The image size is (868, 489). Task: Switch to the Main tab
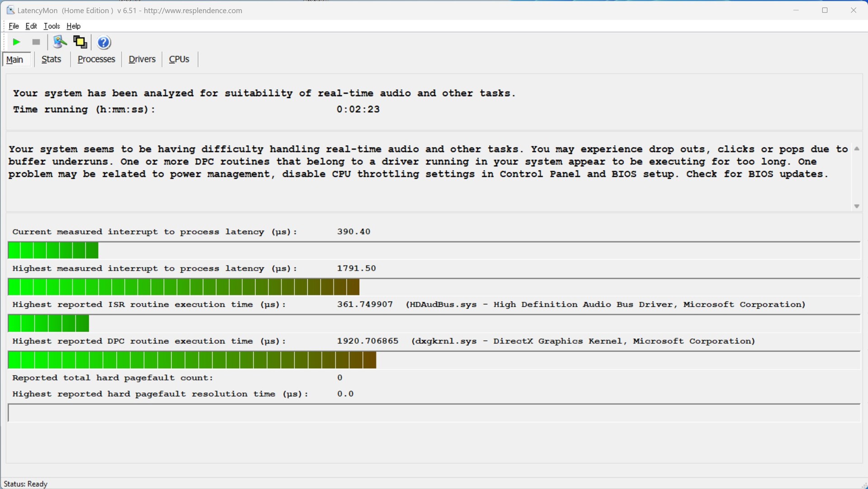coord(15,59)
